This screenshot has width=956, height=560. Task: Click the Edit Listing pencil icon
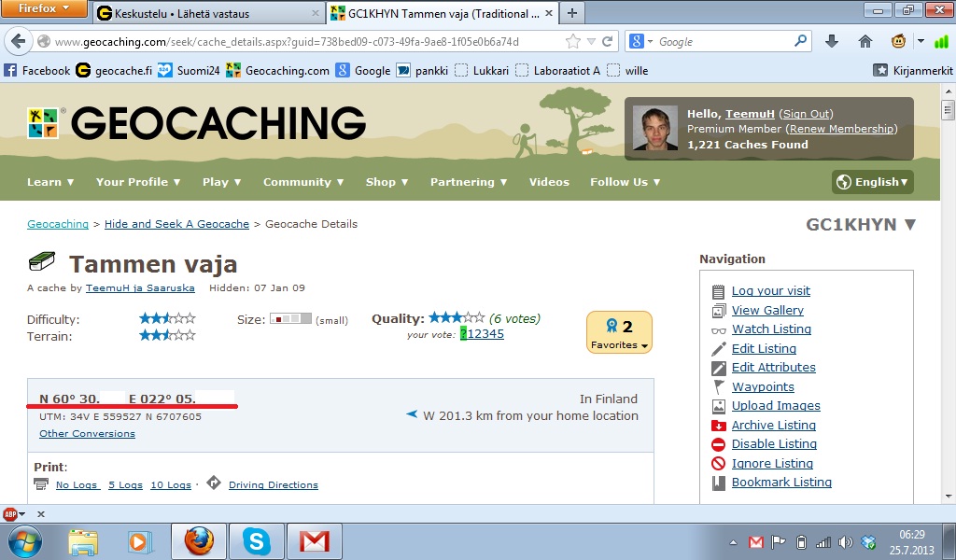(718, 349)
